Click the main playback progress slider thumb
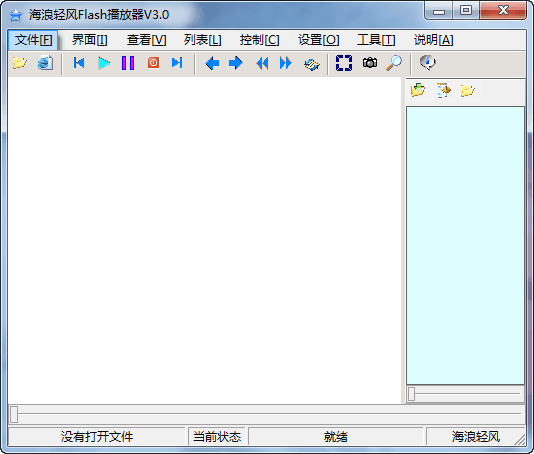Viewport: 534px width, 454px height. tap(14, 414)
